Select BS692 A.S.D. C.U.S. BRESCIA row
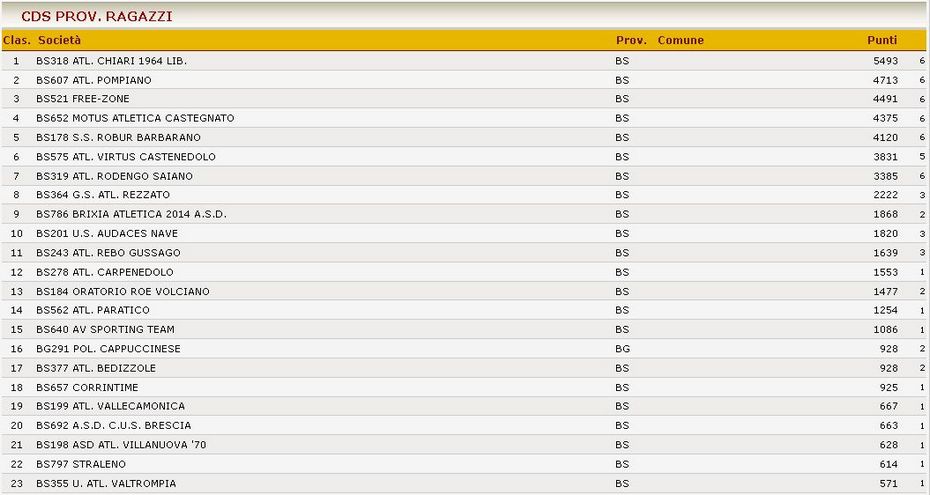Image resolution: width=930 pixels, height=495 pixels. click(465, 426)
